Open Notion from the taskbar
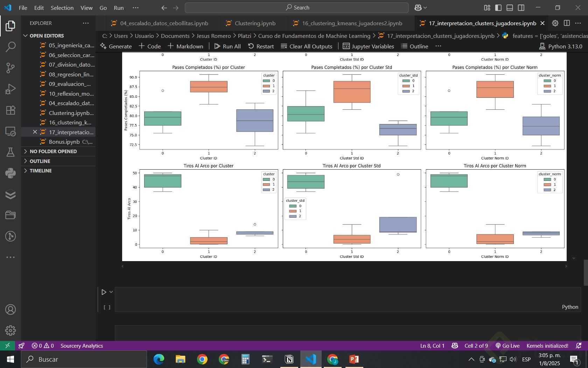This screenshot has height=368, width=588. pyautogui.click(x=289, y=359)
